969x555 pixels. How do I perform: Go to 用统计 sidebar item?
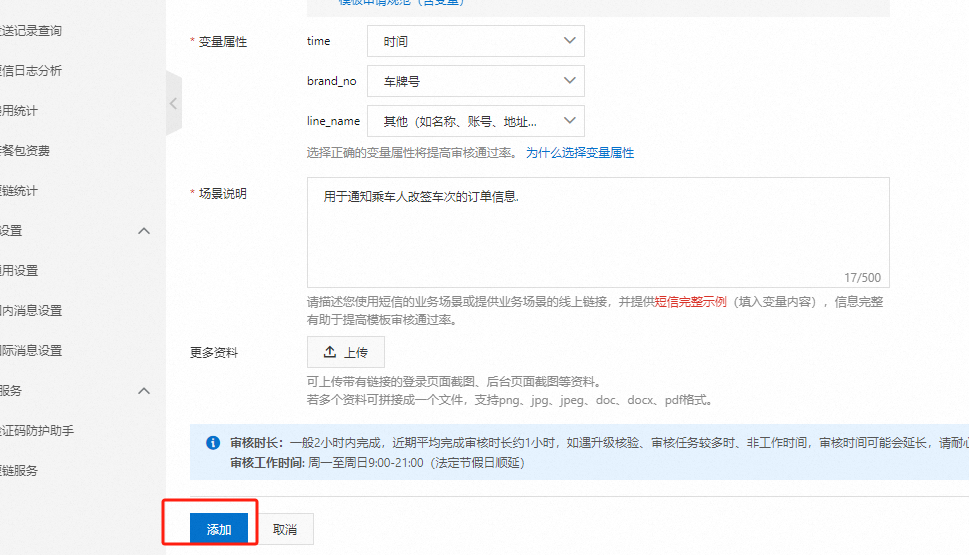click(19, 111)
